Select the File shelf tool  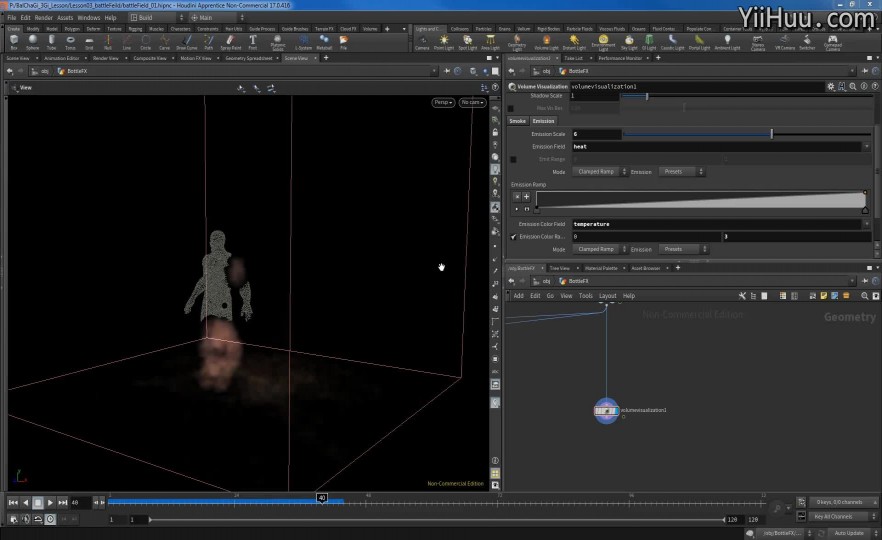click(343, 42)
